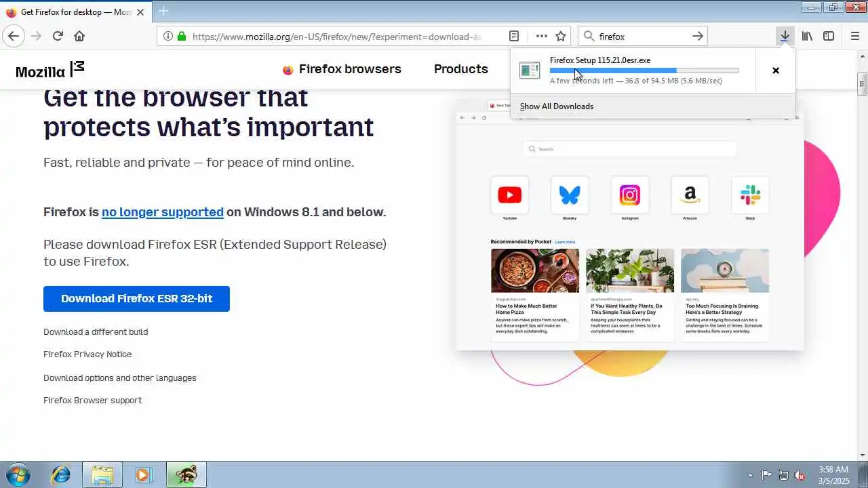
Task: Click the vertical scrollbar thumb
Action: tap(863, 84)
